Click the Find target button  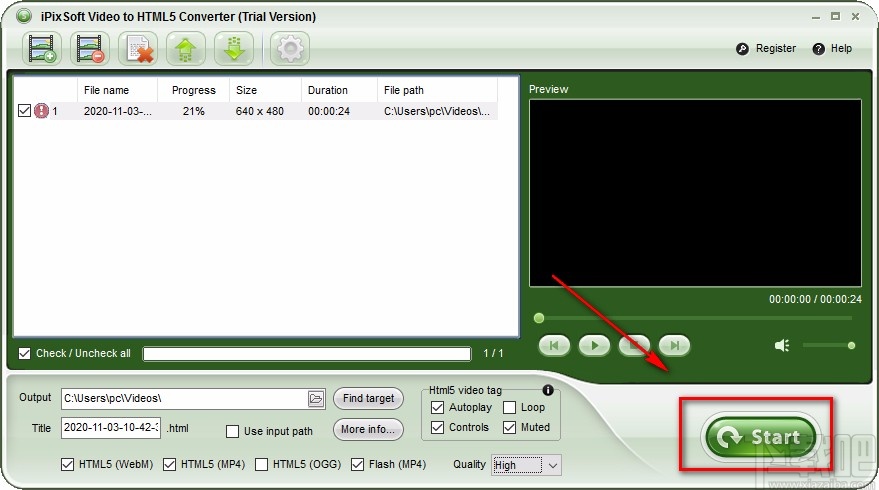coord(368,399)
